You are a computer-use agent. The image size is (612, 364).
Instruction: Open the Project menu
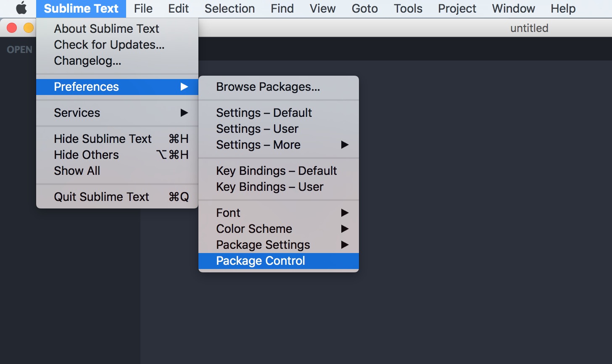point(457,8)
